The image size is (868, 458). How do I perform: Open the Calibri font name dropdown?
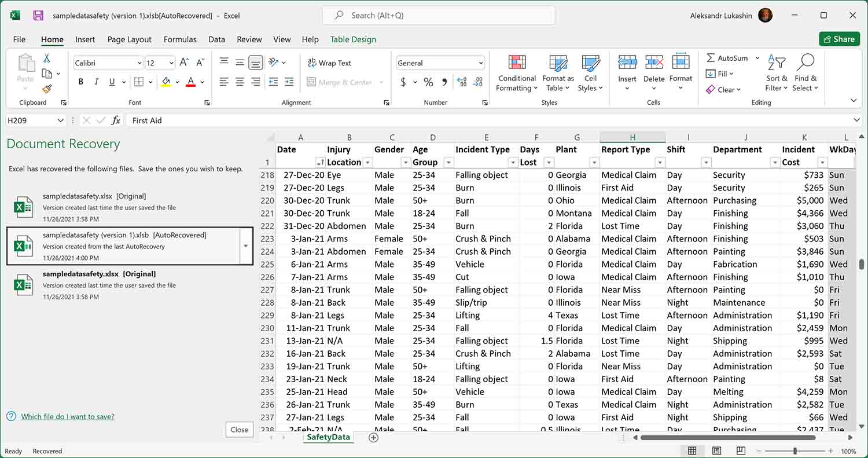point(139,63)
